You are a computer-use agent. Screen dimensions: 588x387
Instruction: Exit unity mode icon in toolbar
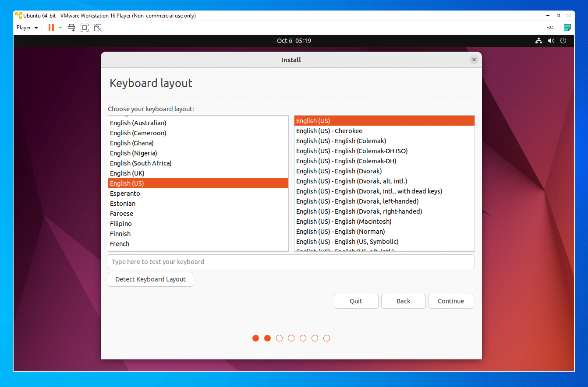point(97,27)
